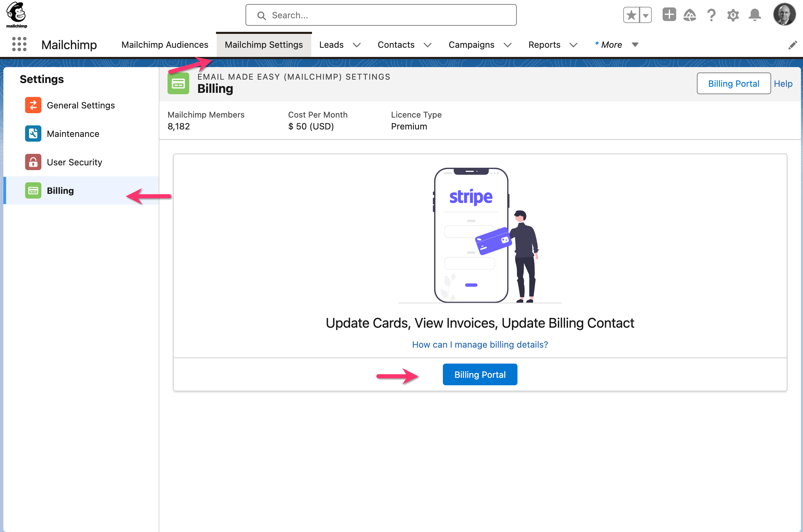Open the Trailhead guidance icon
The width and height of the screenshot is (803, 532).
690,15
